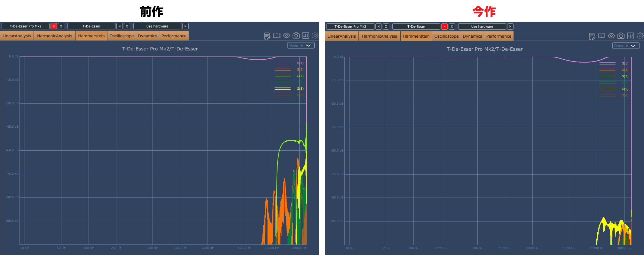Toggle red M mute on right T-De-Esser slot
This screenshot has width=644, height=255.
click(444, 26)
